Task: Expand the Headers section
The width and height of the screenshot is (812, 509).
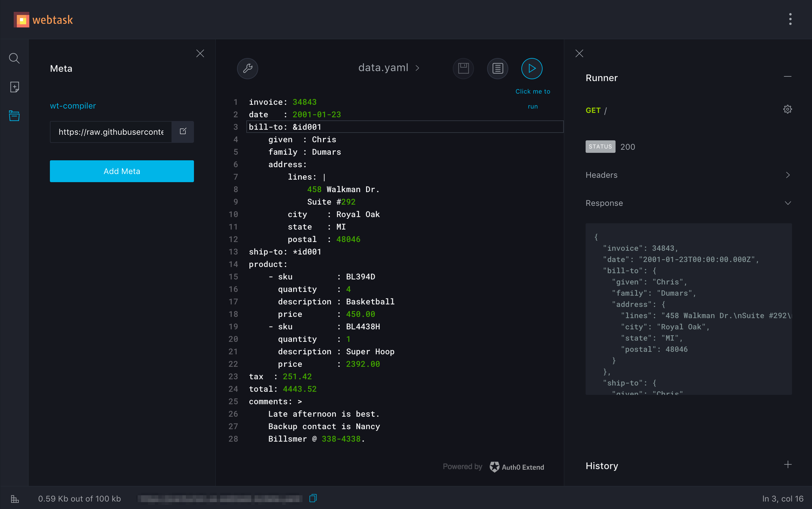Action: [787, 175]
